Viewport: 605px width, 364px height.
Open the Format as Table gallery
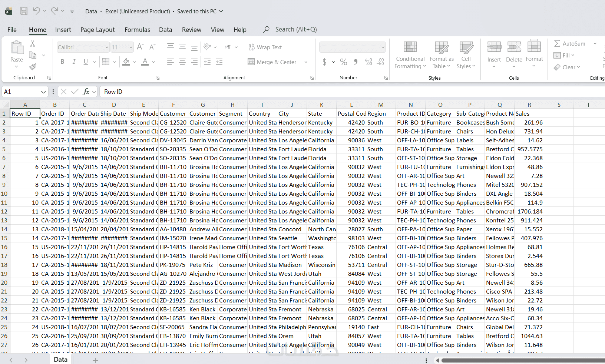pos(442,55)
